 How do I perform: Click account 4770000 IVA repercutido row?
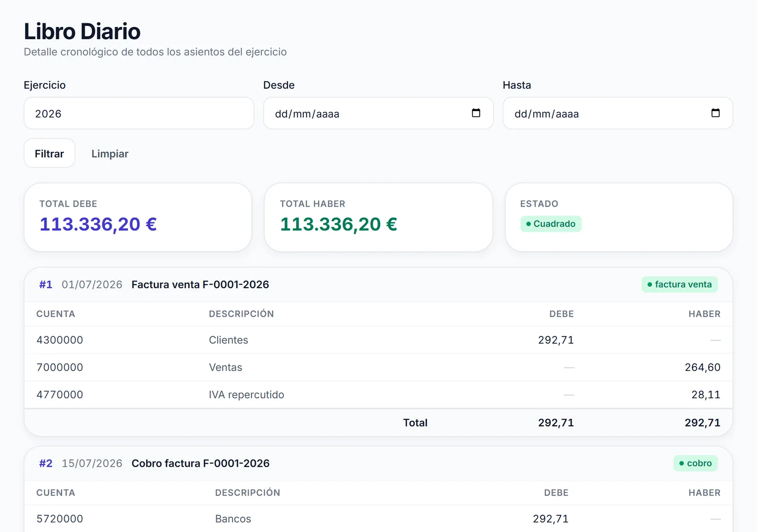click(x=378, y=395)
